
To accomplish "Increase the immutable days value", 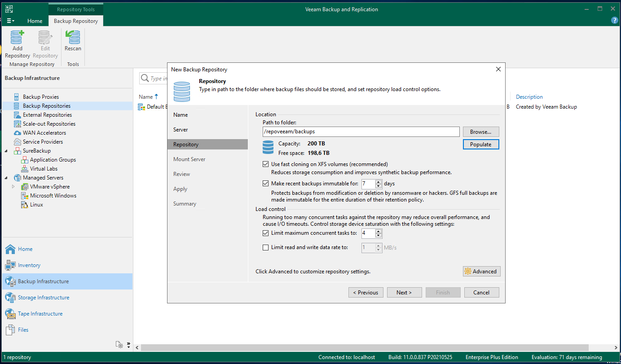I will (x=378, y=181).
